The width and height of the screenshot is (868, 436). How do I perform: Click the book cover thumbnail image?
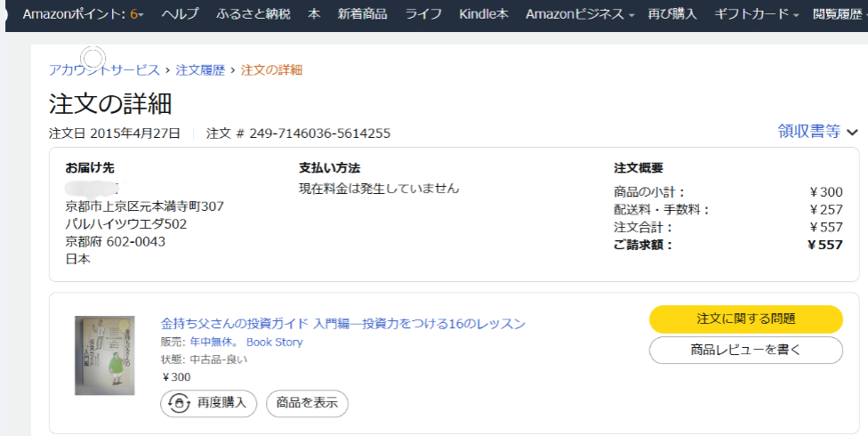(x=104, y=355)
